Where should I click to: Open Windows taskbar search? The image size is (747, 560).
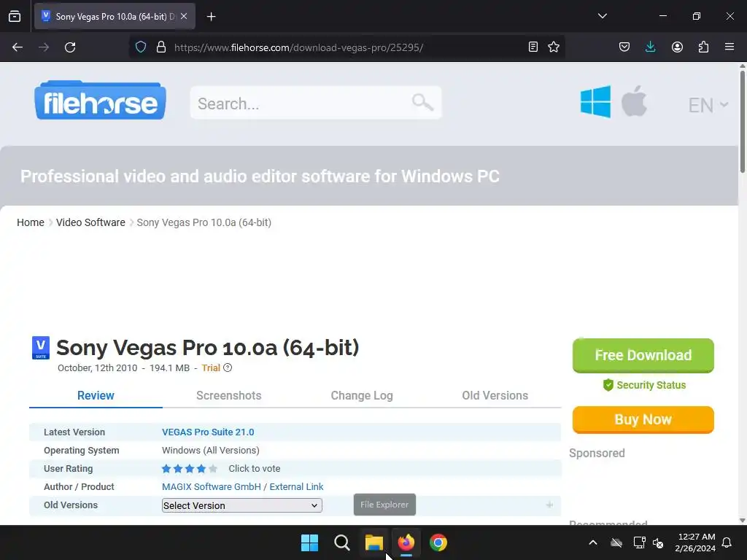coord(341,542)
